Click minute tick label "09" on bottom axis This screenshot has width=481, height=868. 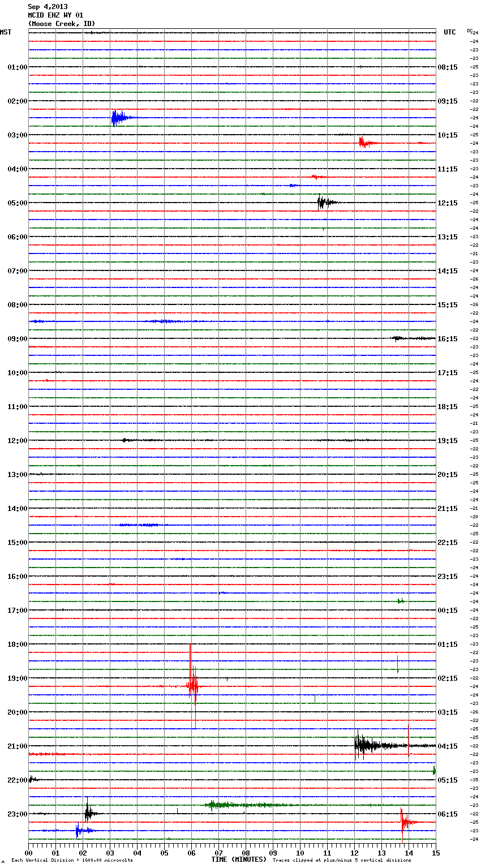pos(273,853)
